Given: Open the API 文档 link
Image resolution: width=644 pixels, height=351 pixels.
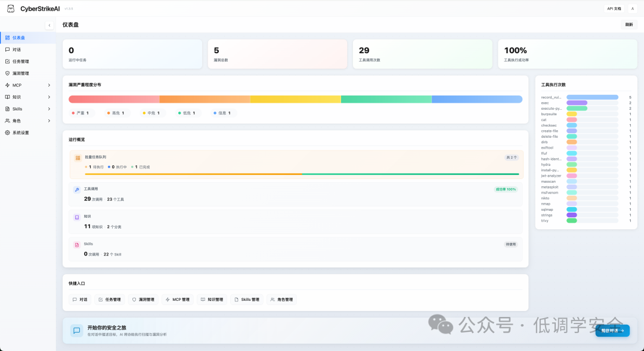Looking at the screenshot, I should coord(614,8).
